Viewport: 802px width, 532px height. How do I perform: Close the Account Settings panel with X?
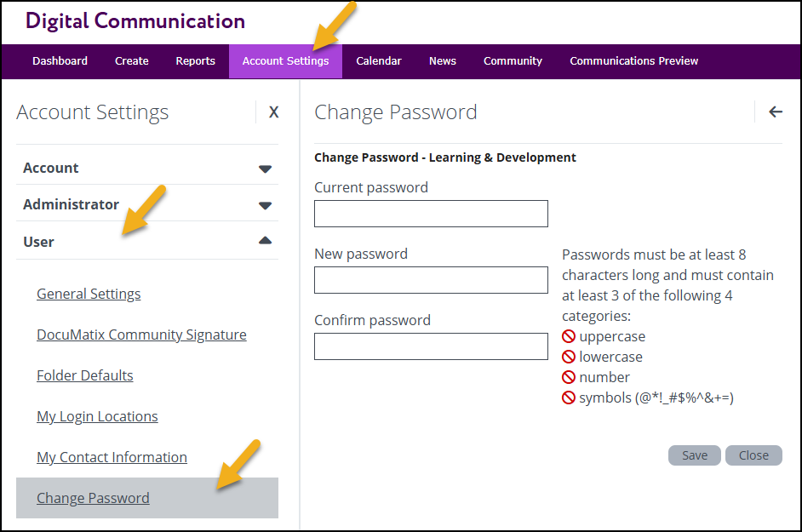click(273, 112)
